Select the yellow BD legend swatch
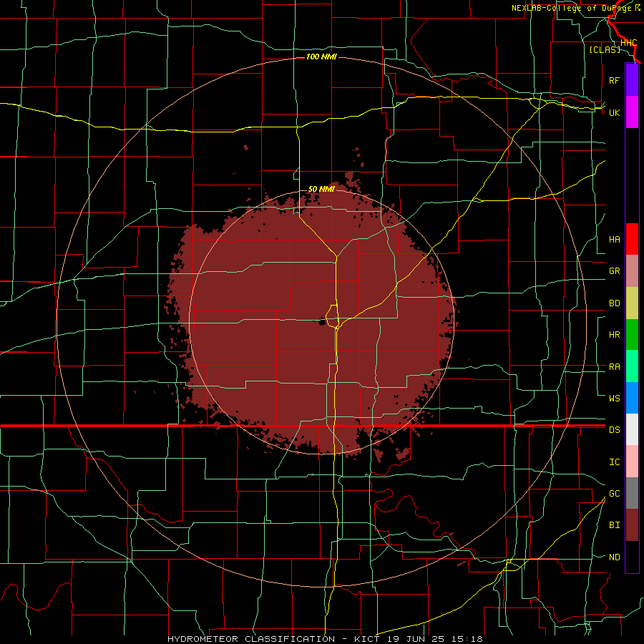This screenshot has height=644, width=644. point(632,303)
